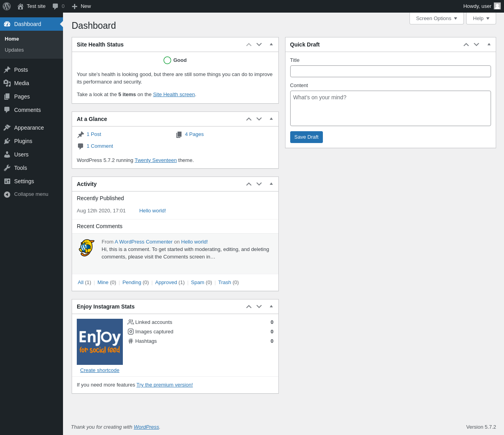
Task: Filter comments by Trash
Action: click(224, 283)
